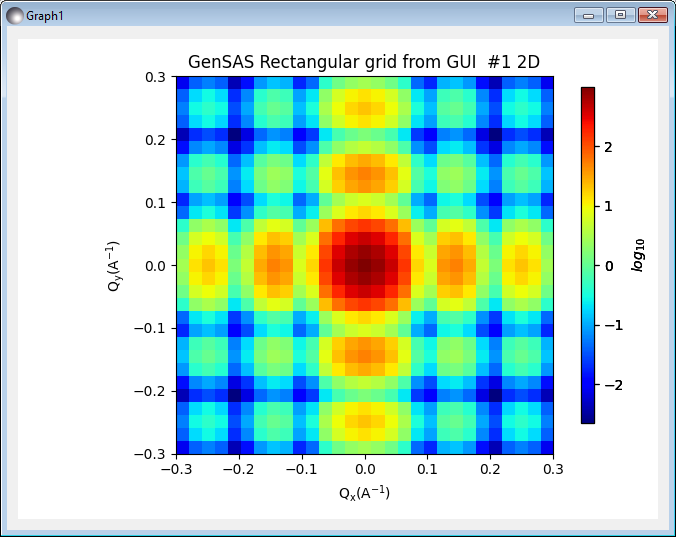Click the dark red central peak of heatmap
The width and height of the screenshot is (676, 537).
coord(365,265)
